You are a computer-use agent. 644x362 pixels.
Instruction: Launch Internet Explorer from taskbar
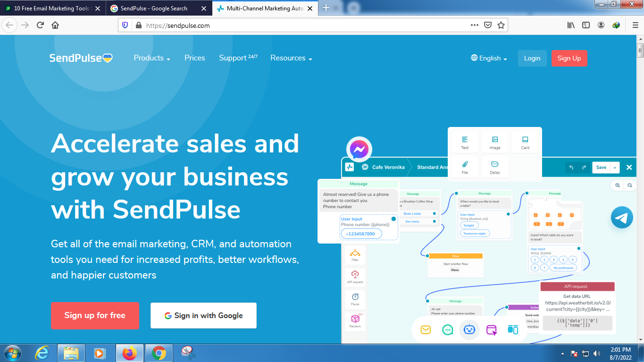click(42, 353)
